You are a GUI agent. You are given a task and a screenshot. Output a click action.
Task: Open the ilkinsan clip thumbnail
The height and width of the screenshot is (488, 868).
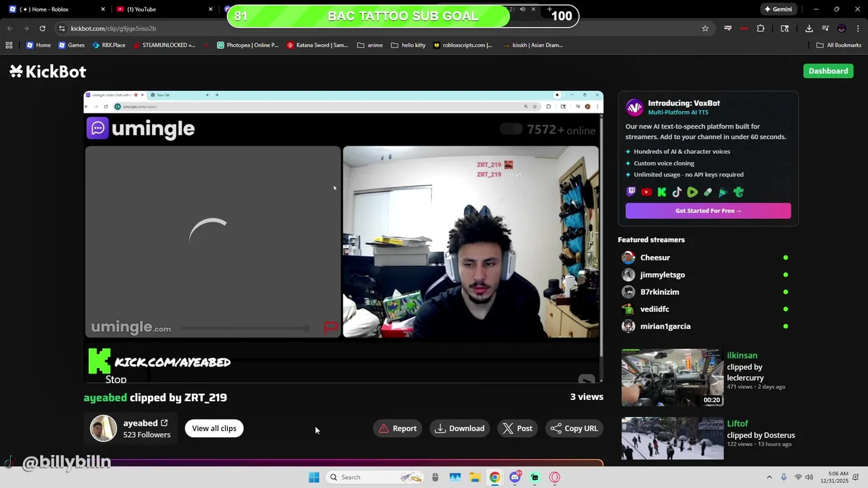[672, 378]
